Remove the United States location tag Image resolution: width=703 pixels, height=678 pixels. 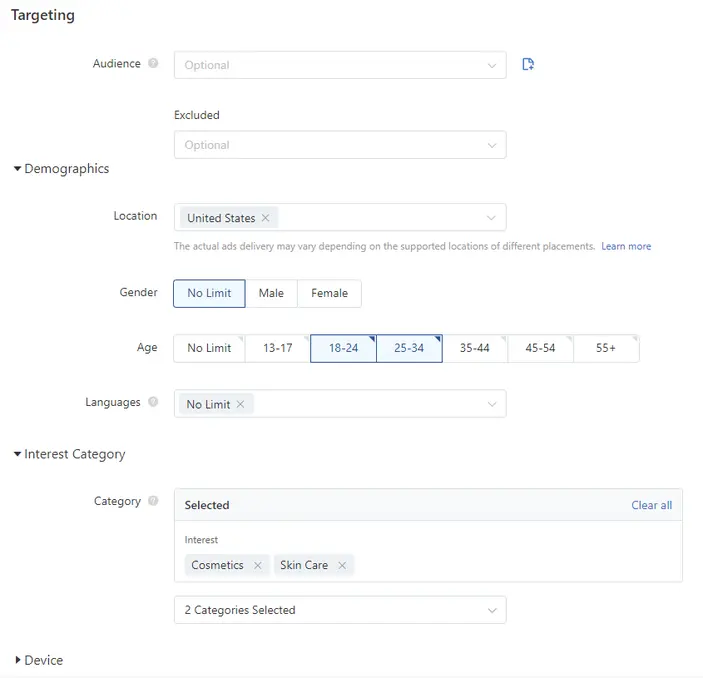(265, 218)
